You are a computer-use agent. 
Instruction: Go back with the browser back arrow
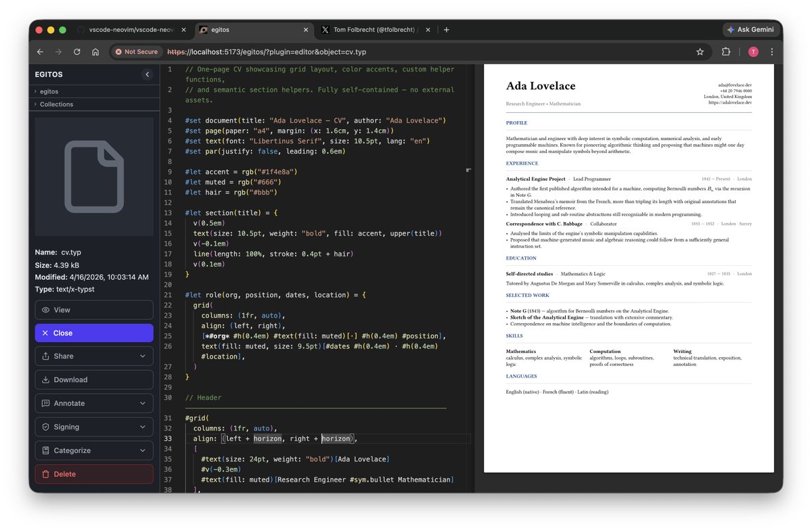pos(40,51)
